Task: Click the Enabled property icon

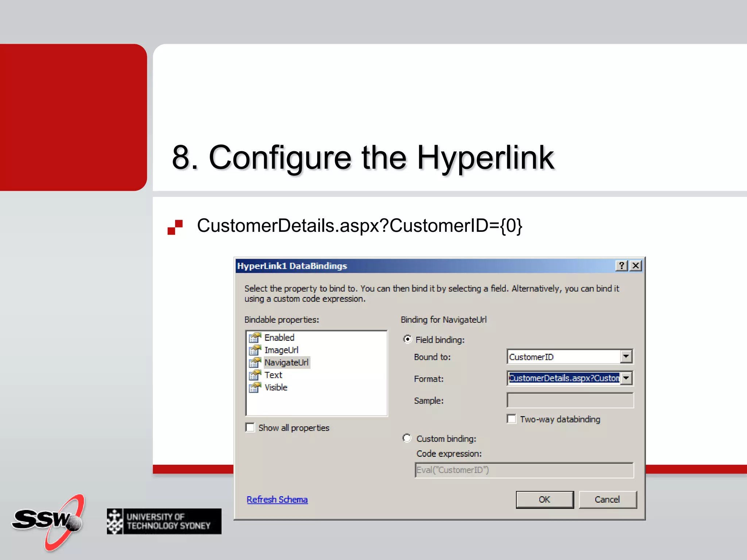Action: [255, 338]
